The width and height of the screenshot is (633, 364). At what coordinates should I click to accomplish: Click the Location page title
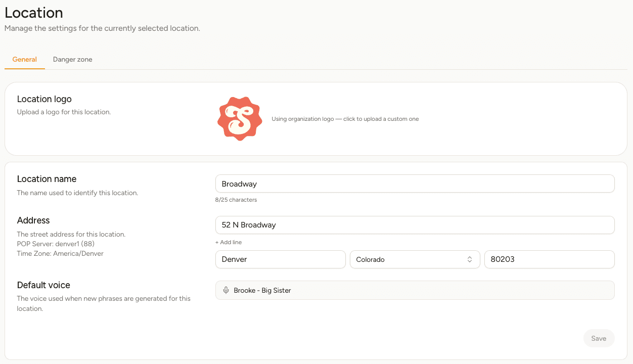coord(34,13)
